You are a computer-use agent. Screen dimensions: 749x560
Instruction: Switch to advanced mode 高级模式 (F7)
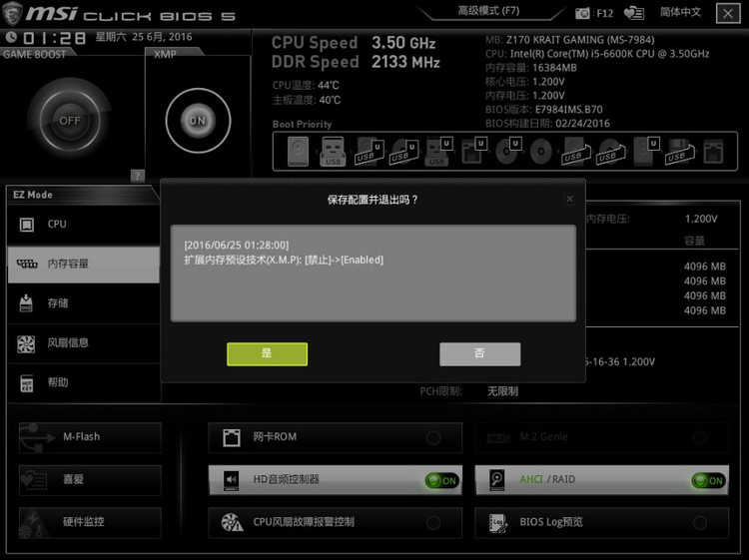tap(488, 11)
